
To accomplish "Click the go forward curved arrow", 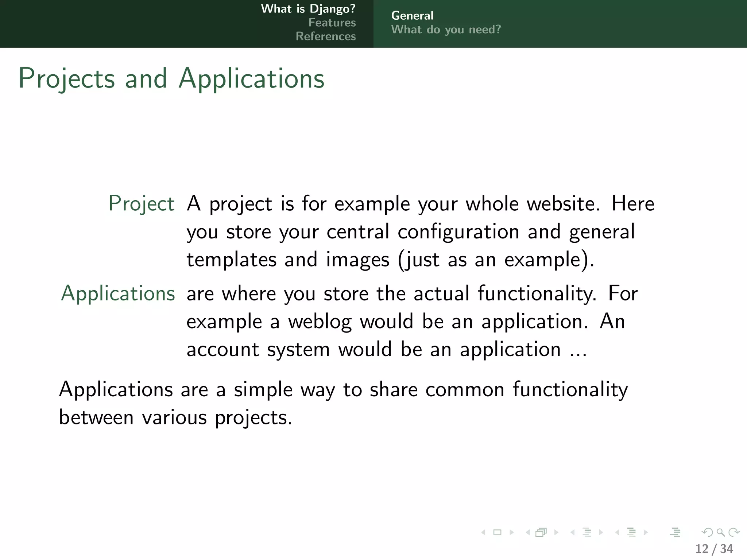I will tap(734, 533).
